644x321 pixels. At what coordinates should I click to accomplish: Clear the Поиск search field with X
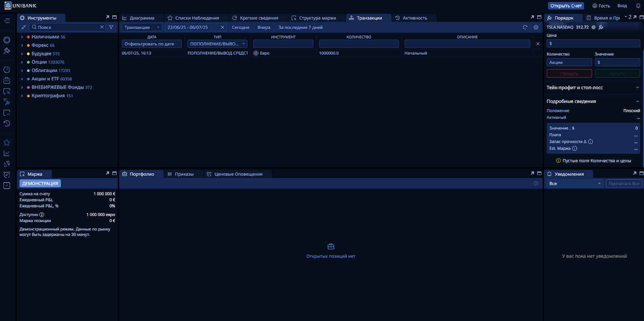tap(102, 27)
